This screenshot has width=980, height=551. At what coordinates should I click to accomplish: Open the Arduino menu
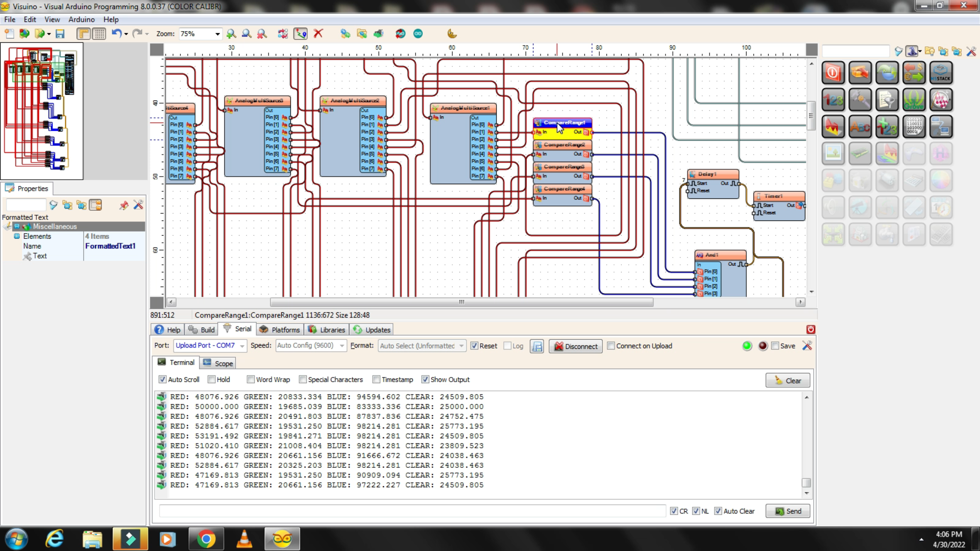pos(81,19)
